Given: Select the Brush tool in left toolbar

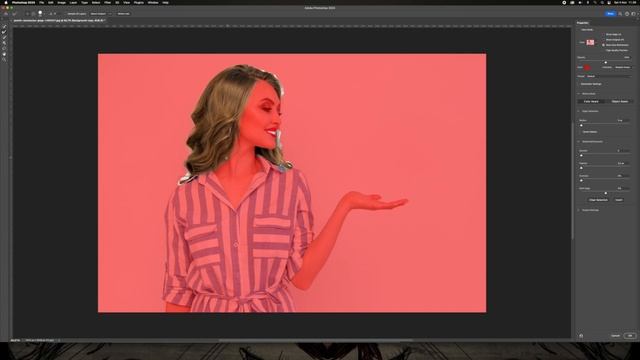Looking at the screenshot, I should coord(4,37).
